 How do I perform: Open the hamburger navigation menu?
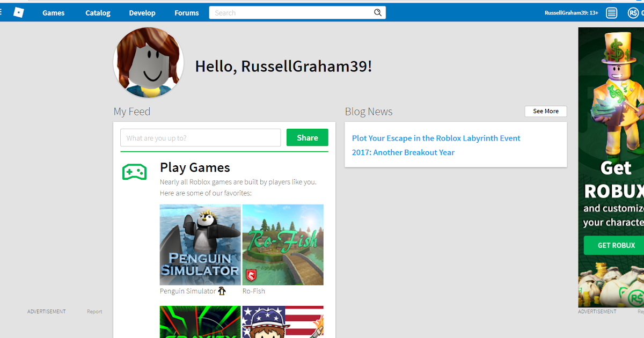(x=1, y=12)
